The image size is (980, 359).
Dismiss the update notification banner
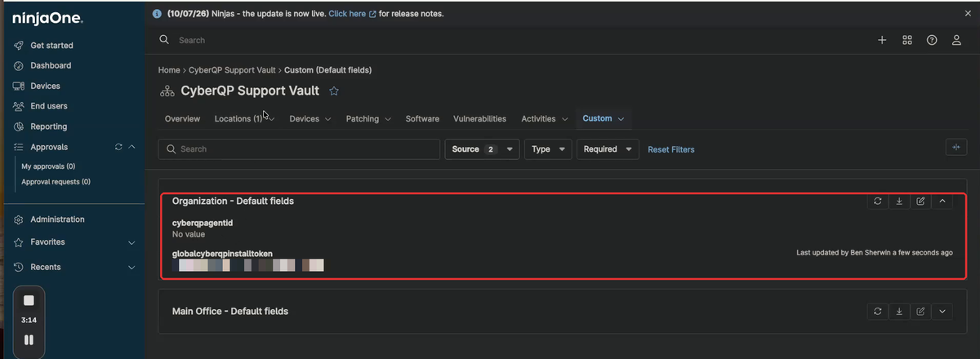tap(968, 14)
